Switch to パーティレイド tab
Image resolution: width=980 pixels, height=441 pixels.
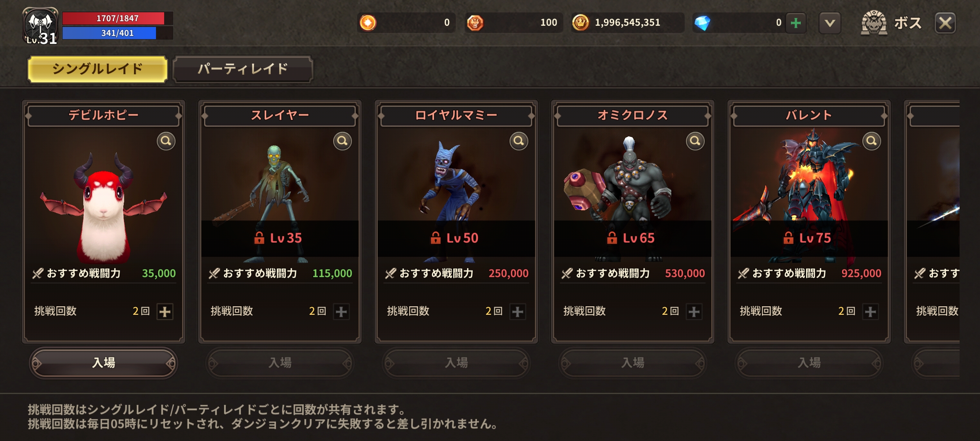coord(243,69)
